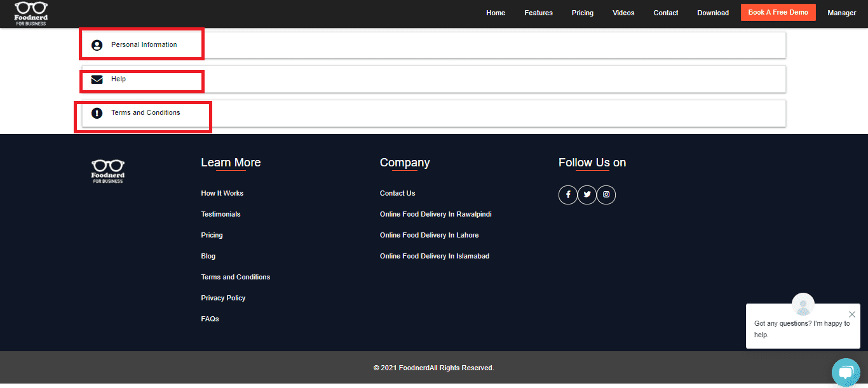Open Pricing in the top navigation

click(x=582, y=13)
